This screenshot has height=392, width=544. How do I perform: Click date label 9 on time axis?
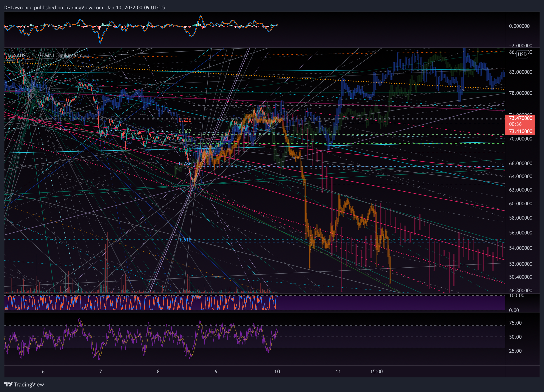(x=216, y=372)
